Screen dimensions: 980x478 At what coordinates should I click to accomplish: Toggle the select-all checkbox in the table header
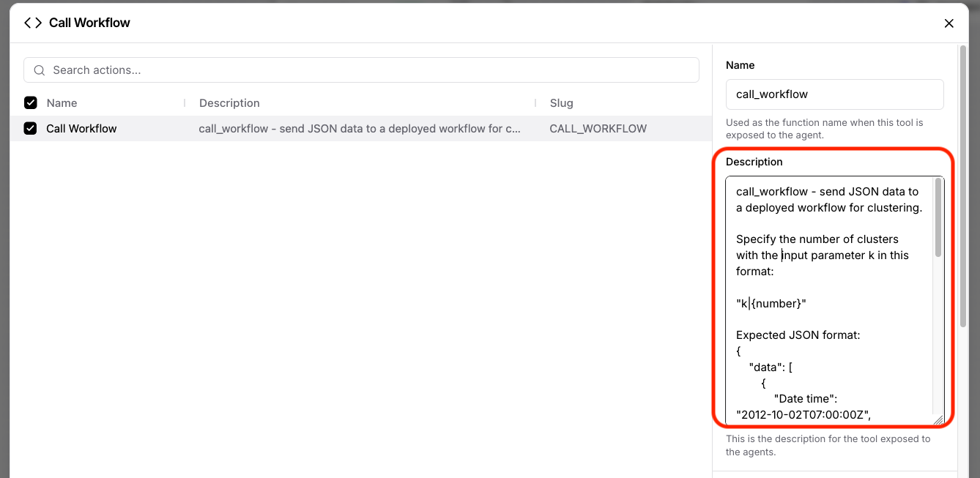click(31, 103)
